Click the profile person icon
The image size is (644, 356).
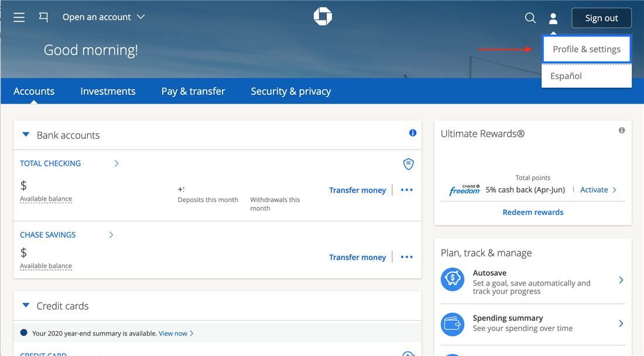(553, 18)
